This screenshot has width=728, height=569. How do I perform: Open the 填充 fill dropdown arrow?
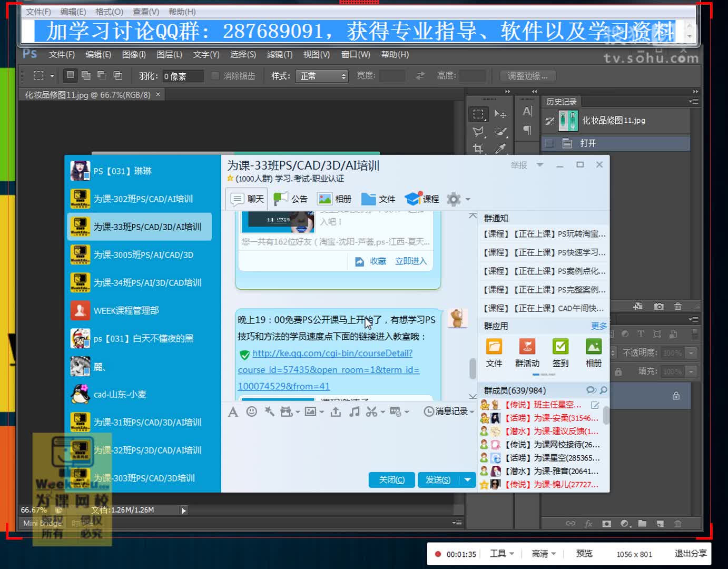point(692,372)
